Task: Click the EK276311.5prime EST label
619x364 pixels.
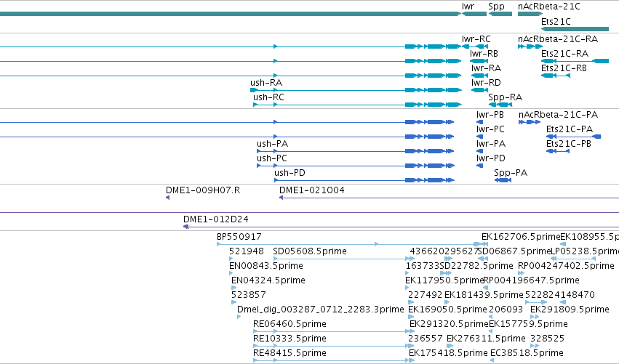Action: [x=486, y=339]
